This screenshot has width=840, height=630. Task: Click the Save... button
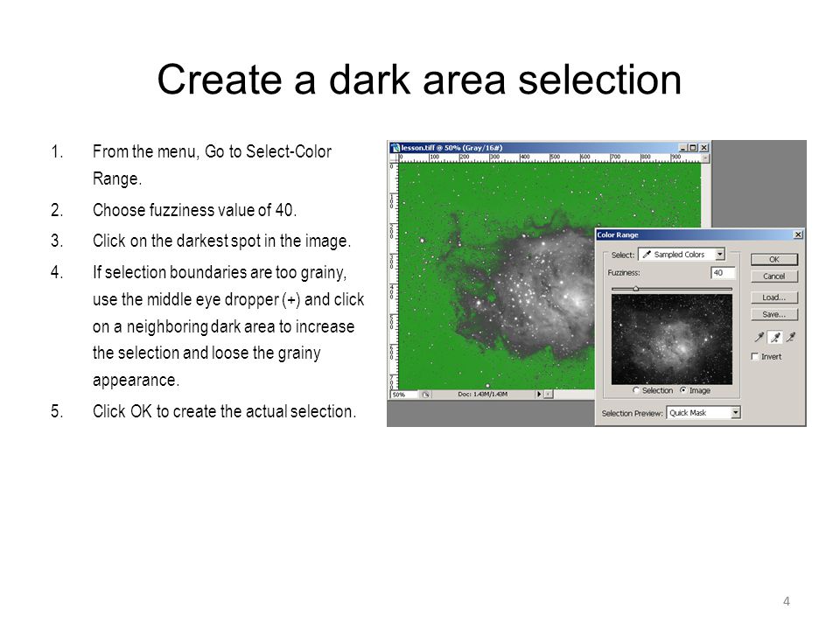pos(774,314)
